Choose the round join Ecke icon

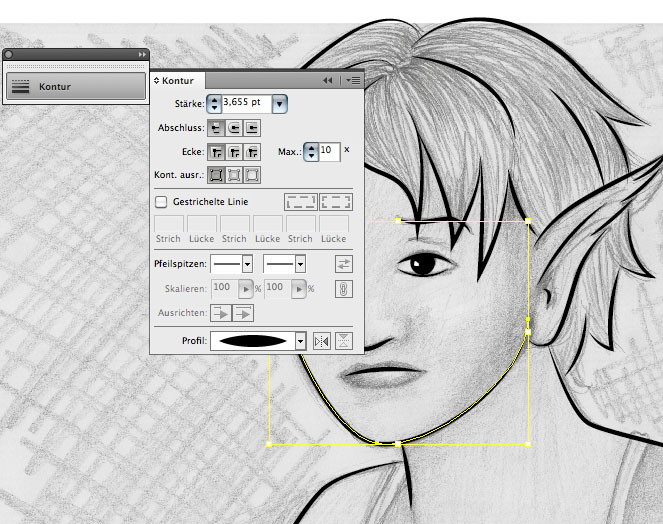click(x=234, y=152)
